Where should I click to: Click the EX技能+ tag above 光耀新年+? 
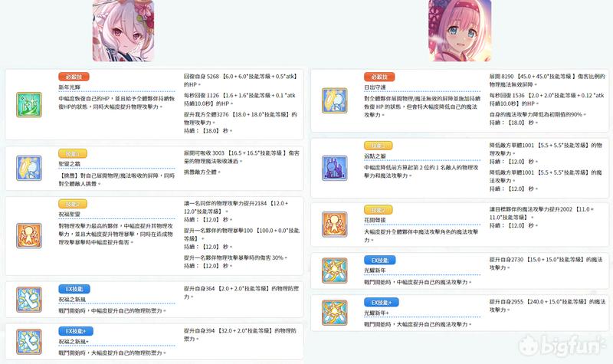coord(381,302)
